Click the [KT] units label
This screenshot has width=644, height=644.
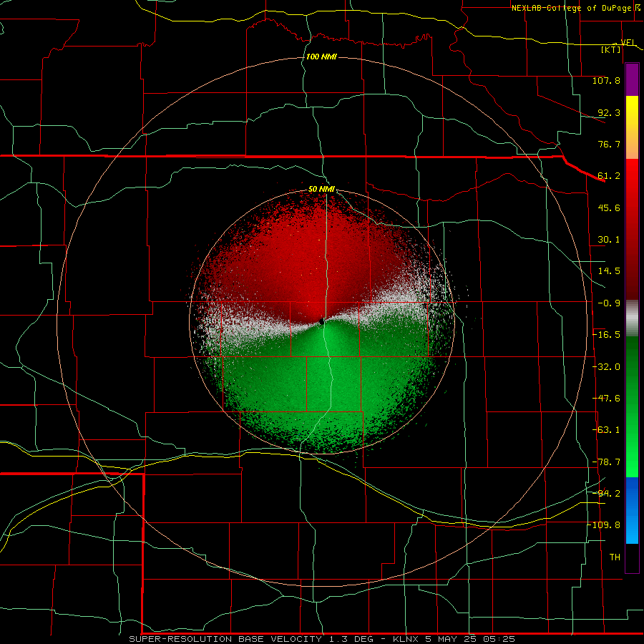point(611,49)
